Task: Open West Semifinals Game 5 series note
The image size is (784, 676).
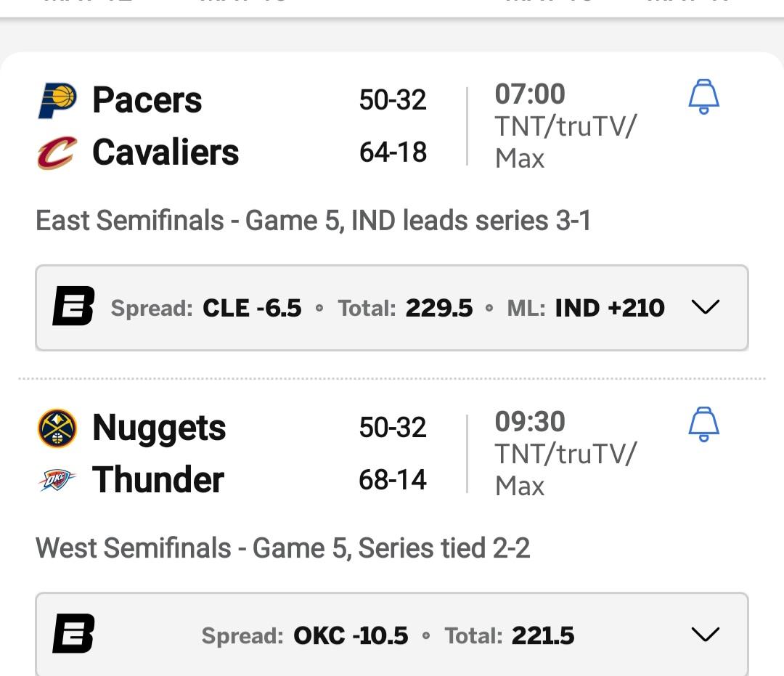Action: (x=282, y=548)
